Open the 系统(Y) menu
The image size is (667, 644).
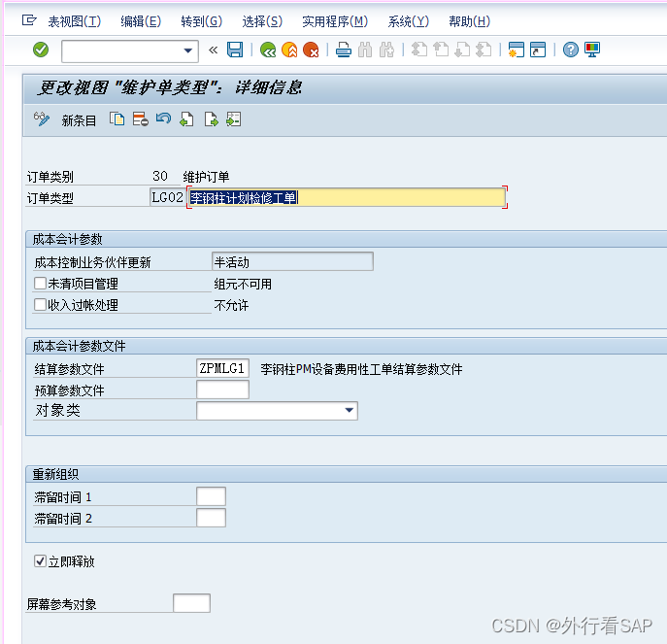click(x=409, y=21)
